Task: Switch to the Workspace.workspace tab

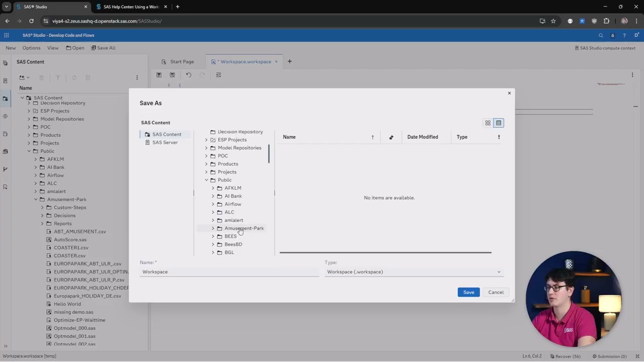Action: click(x=246, y=62)
